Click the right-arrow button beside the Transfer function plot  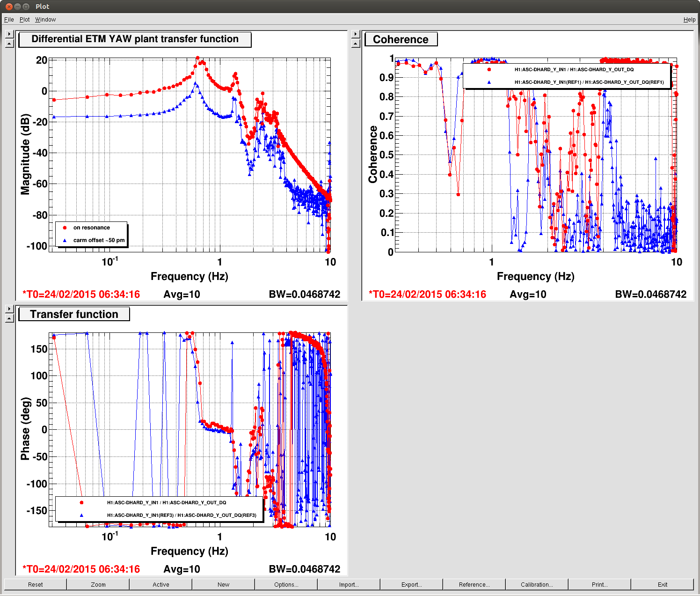[x=9, y=309]
